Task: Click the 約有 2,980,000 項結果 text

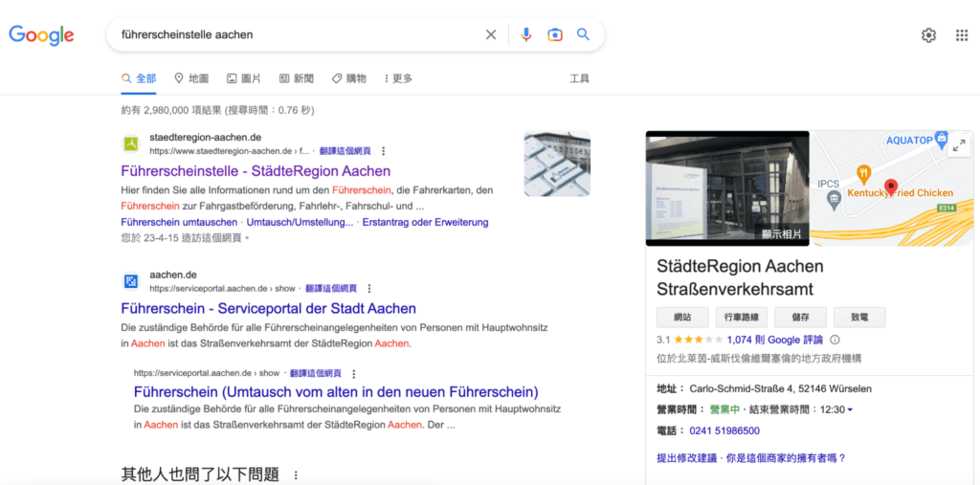Action: pos(217,111)
